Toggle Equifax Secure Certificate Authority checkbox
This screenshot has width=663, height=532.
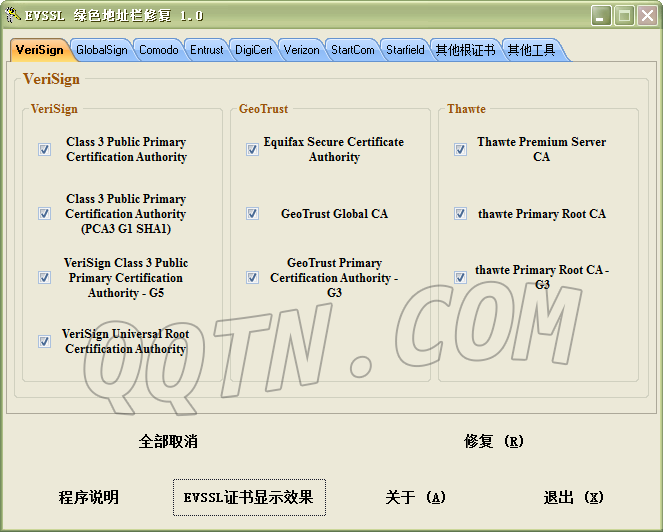[x=252, y=150]
